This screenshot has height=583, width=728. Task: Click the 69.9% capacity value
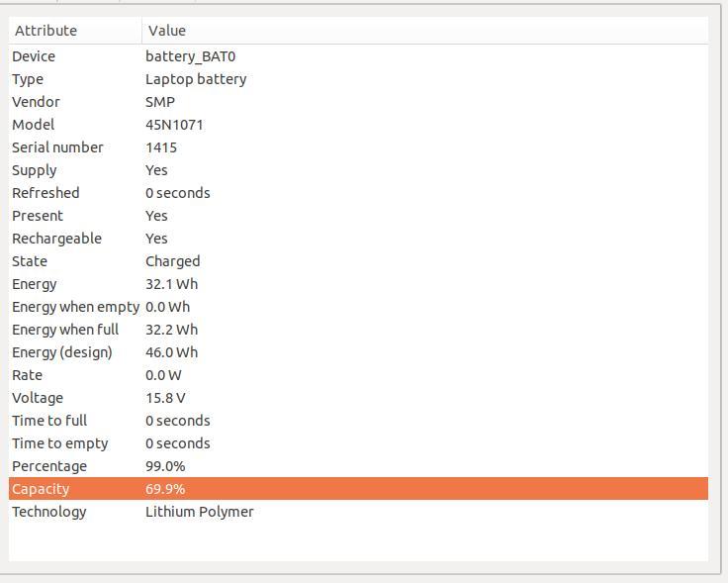(165, 489)
